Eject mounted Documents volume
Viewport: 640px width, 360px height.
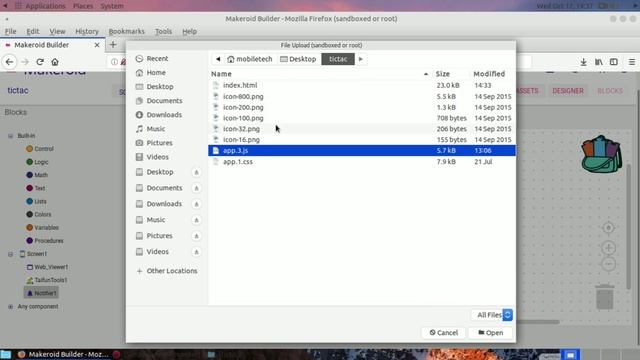[x=196, y=188]
